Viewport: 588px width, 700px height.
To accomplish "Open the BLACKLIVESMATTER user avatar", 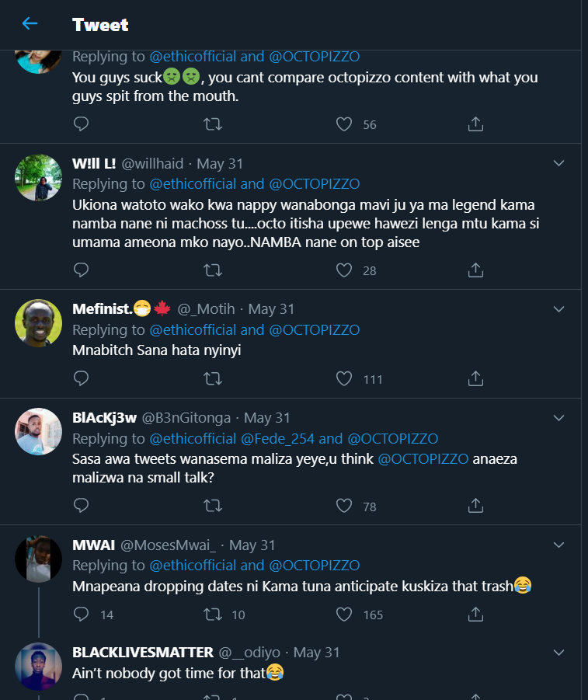I will [39, 667].
